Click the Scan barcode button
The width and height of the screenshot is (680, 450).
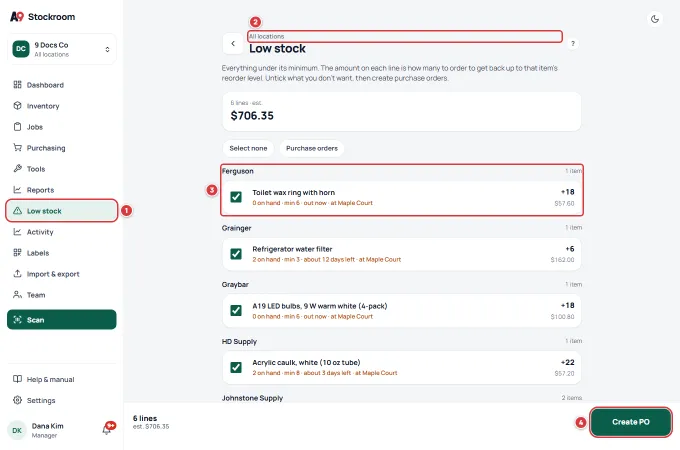coord(62,320)
